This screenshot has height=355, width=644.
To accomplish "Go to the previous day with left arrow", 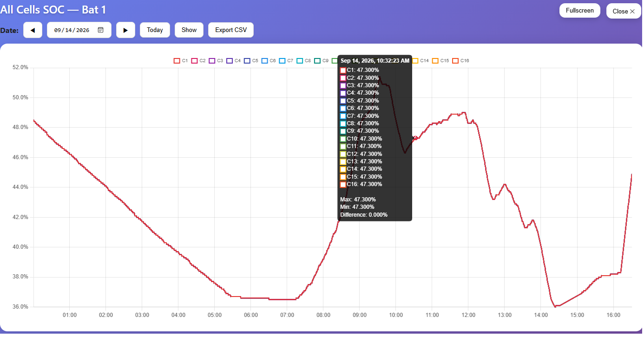I will (x=33, y=30).
